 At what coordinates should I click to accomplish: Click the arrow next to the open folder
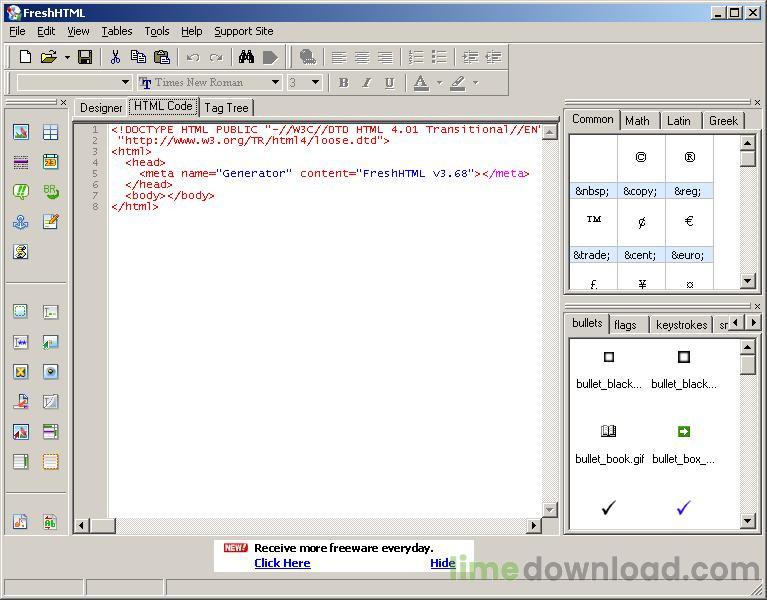pyautogui.click(x=67, y=58)
